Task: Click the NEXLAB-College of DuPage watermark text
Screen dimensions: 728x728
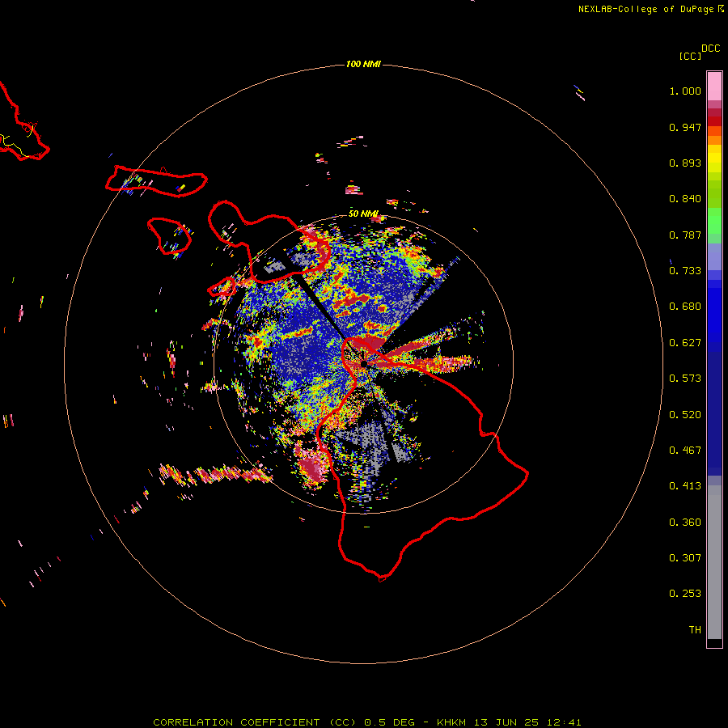Action: pos(651,9)
